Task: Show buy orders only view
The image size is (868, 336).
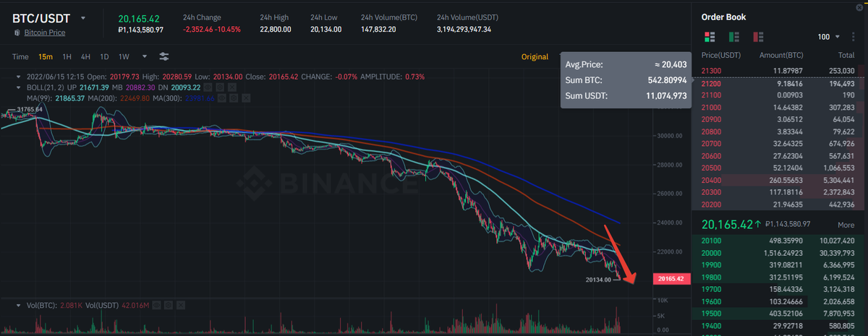Action: coord(734,36)
